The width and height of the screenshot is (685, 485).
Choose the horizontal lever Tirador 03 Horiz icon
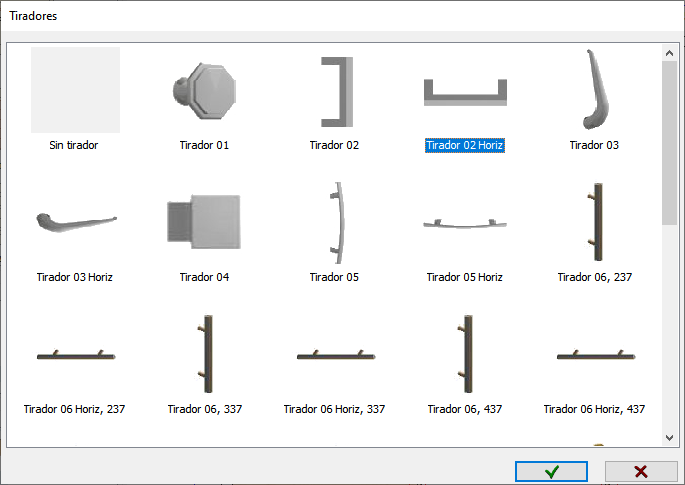76,223
